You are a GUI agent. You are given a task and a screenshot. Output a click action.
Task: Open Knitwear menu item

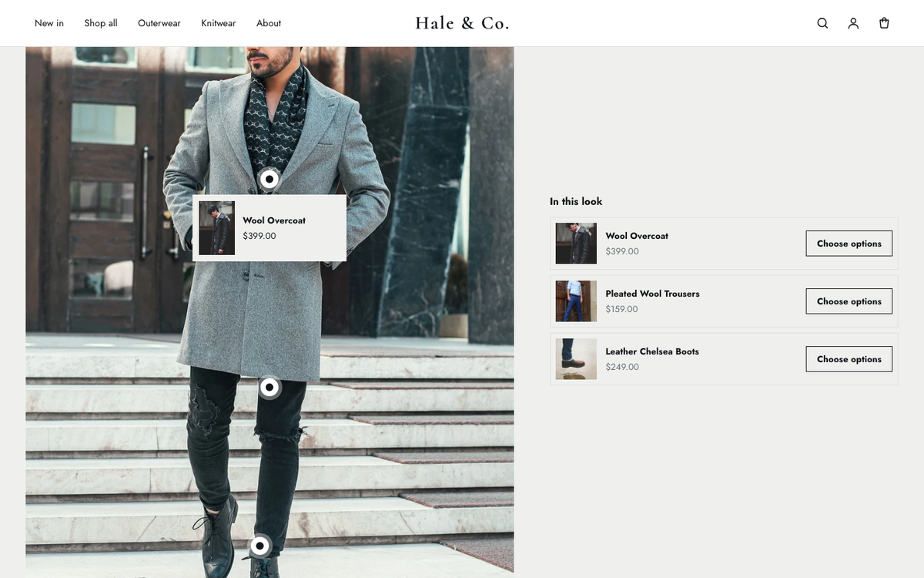tap(219, 23)
